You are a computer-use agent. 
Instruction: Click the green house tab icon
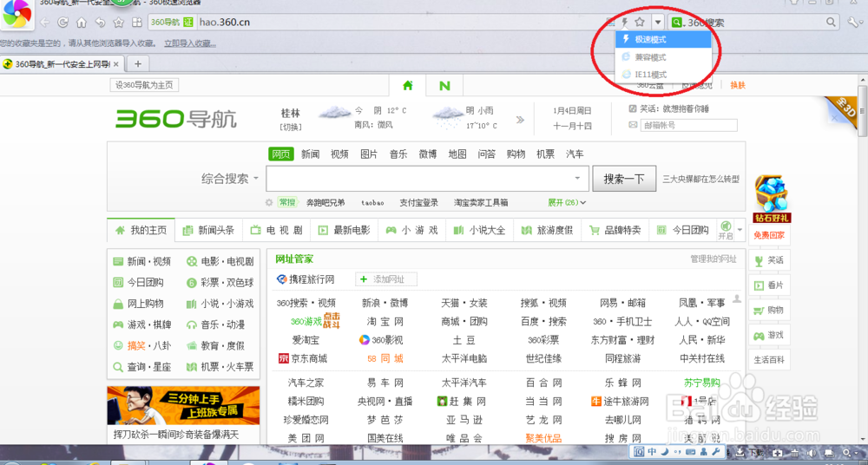[x=408, y=85]
